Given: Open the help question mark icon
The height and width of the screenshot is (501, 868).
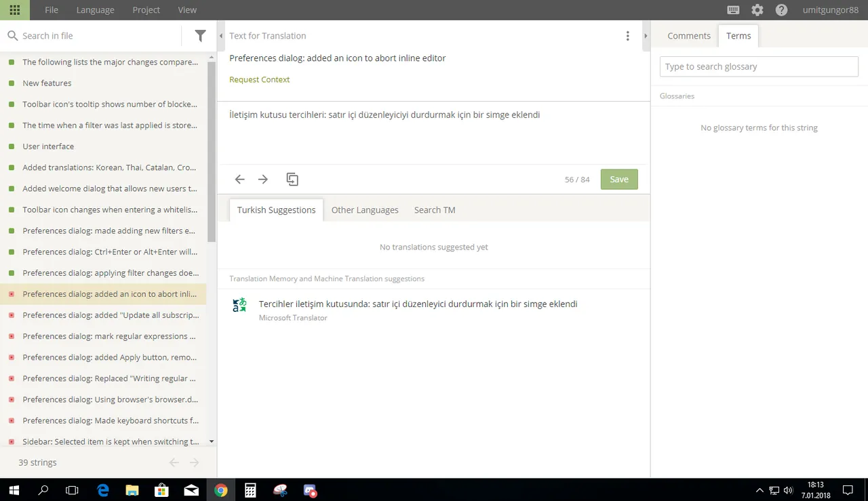Looking at the screenshot, I should (x=782, y=10).
